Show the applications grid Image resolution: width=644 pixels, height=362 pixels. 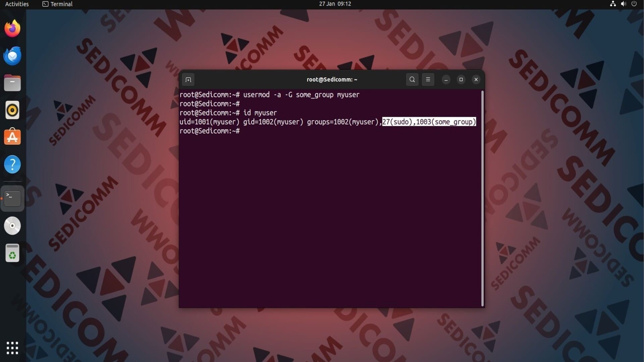coord(12,348)
